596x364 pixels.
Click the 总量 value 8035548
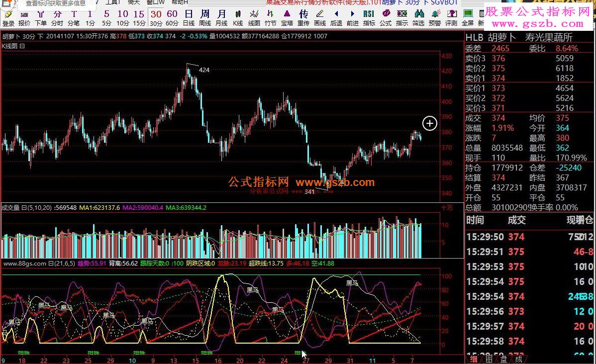pyautogui.click(x=507, y=148)
